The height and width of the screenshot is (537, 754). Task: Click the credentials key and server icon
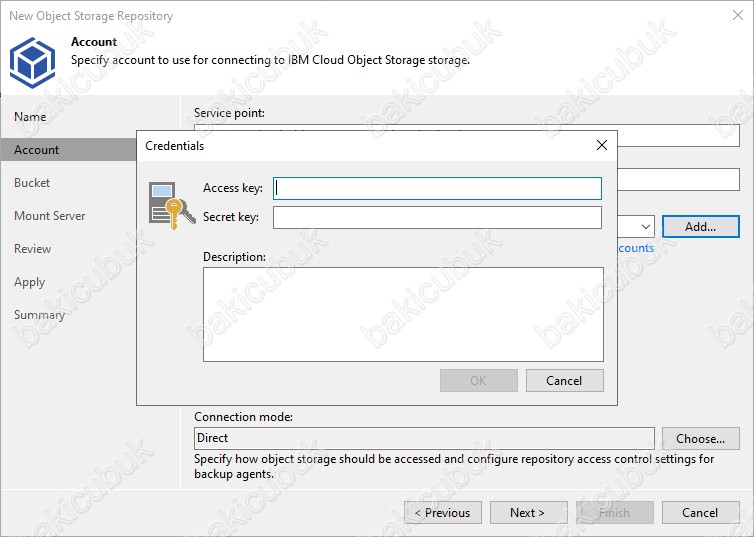[172, 205]
